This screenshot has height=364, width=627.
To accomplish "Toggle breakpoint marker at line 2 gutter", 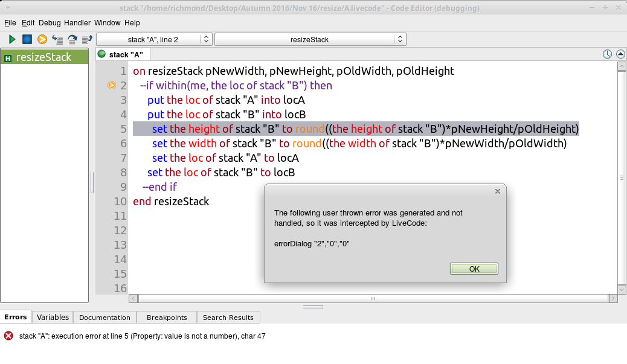I will (x=111, y=86).
